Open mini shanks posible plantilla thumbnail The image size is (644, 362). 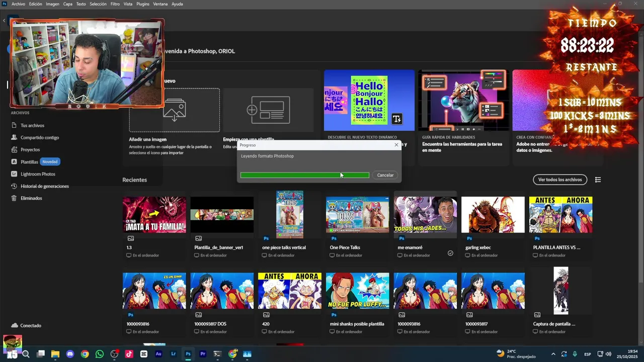(x=357, y=291)
